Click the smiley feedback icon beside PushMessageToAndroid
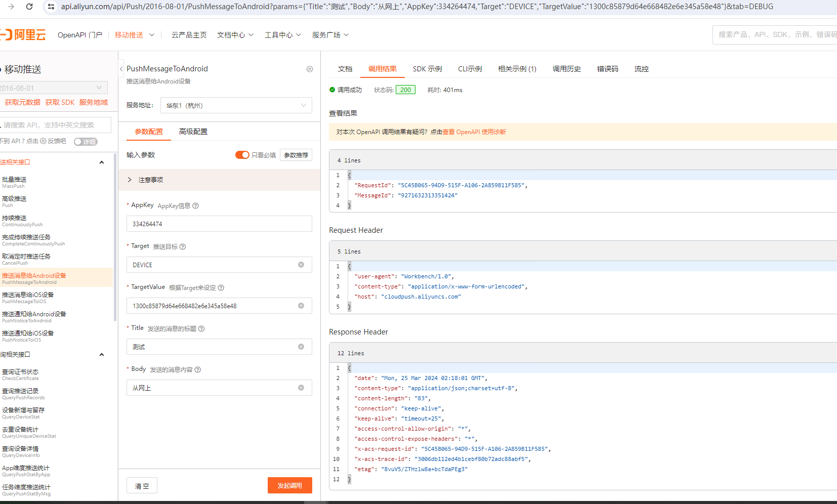The height and width of the screenshot is (504, 837). pyautogui.click(x=310, y=69)
